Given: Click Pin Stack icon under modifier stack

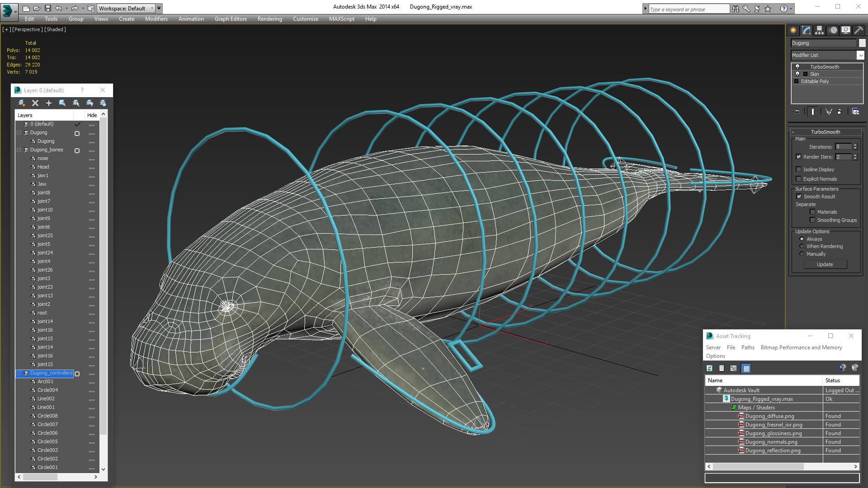Looking at the screenshot, I should 797,112.
